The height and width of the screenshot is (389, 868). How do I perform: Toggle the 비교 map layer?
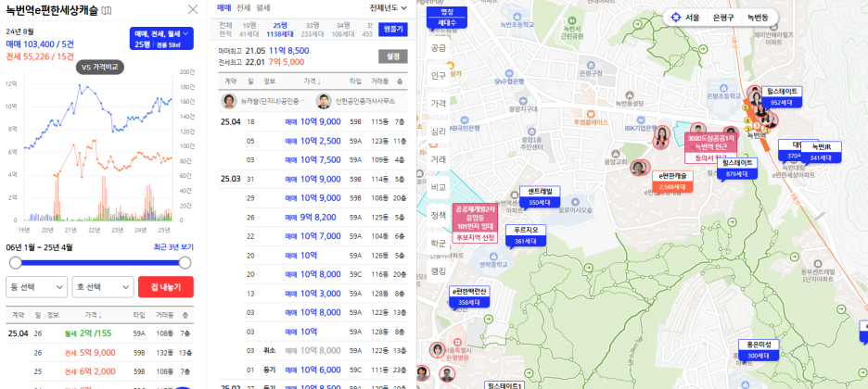[x=439, y=187]
